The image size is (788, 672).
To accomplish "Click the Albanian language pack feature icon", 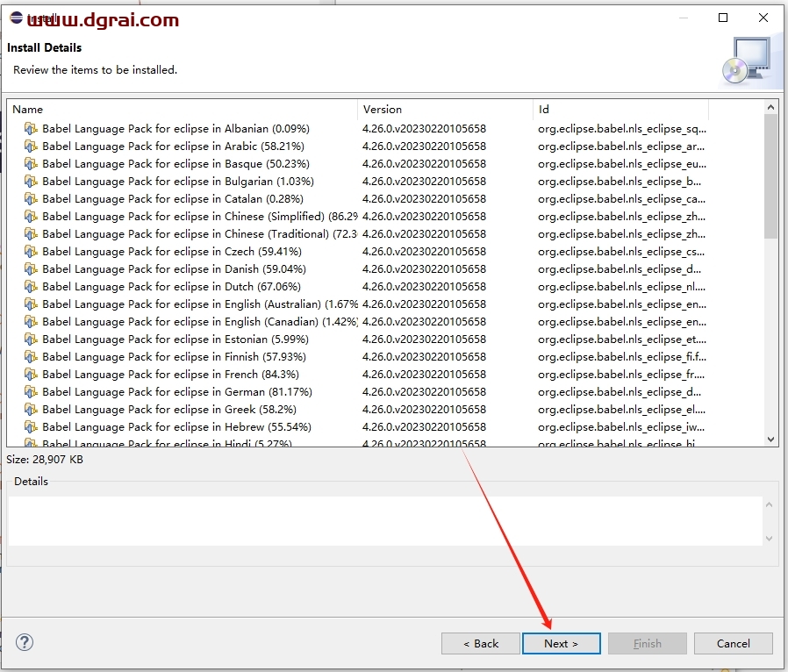I will tap(31, 129).
